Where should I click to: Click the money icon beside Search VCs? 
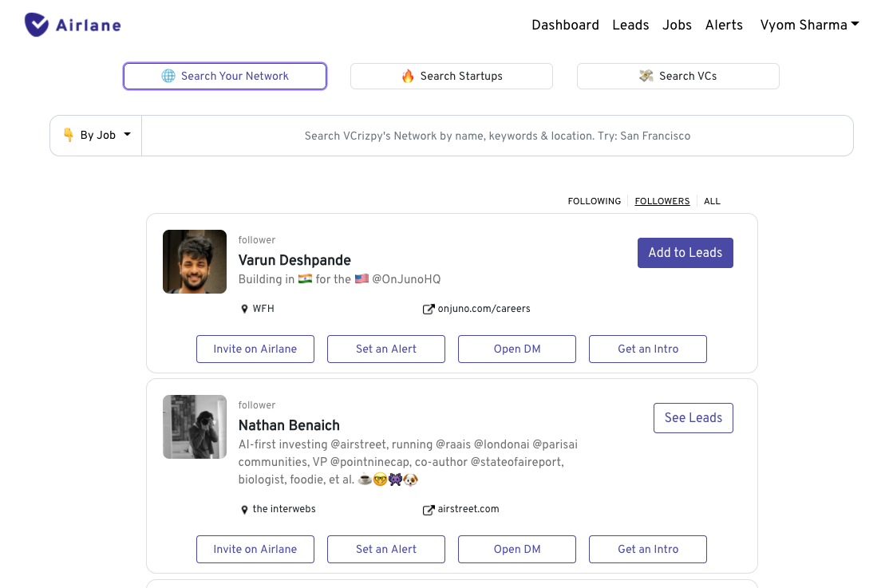pos(646,77)
